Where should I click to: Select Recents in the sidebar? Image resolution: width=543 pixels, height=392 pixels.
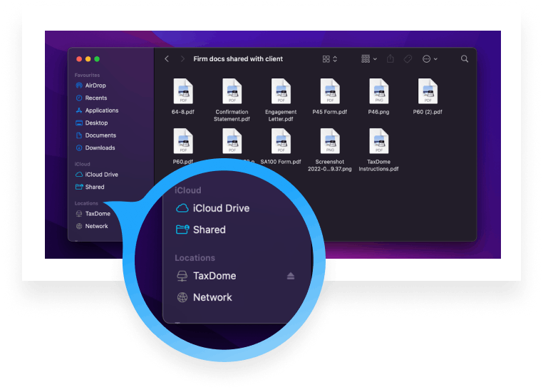point(95,98)
